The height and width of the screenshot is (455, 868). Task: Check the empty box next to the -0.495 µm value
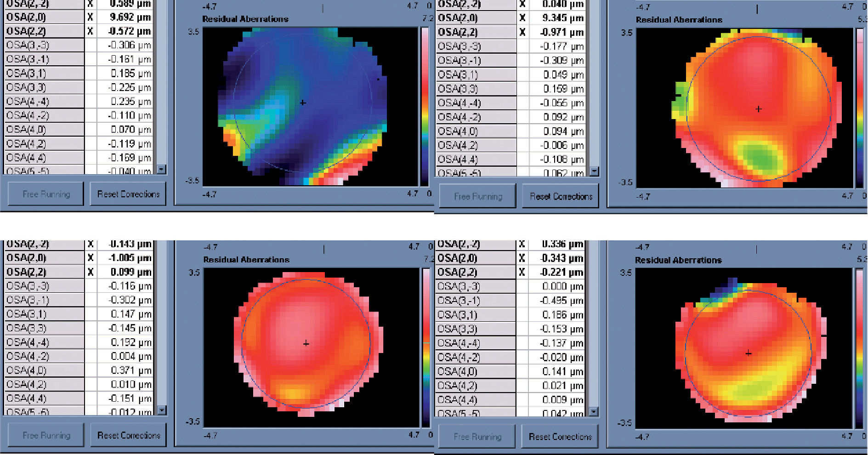pyautogui.click(x=522, y=301)
